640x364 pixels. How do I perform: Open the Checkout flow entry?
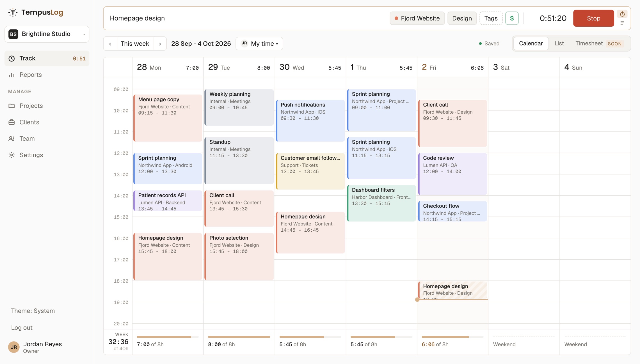453,211
